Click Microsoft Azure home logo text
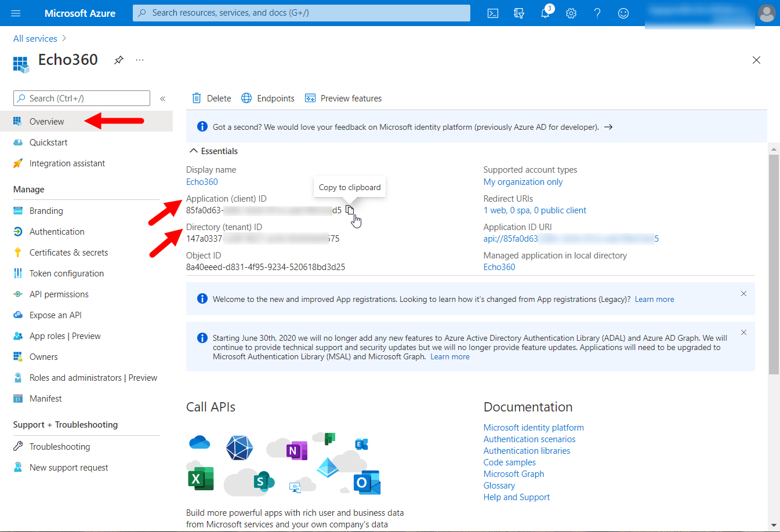The width and height of the screenshot is (780, 532). [80, 13]
